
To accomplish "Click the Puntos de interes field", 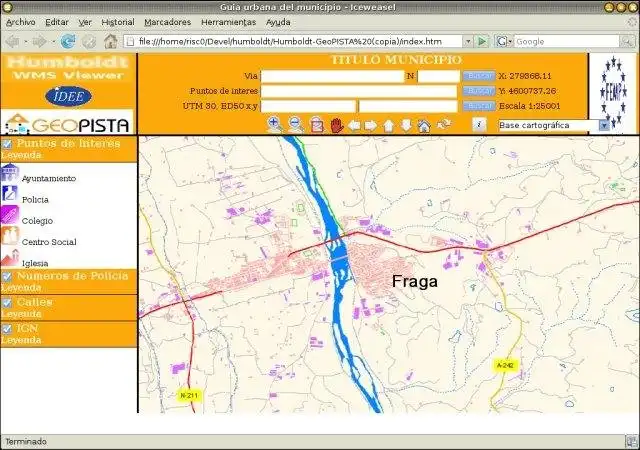I will [x=359, y=91].
